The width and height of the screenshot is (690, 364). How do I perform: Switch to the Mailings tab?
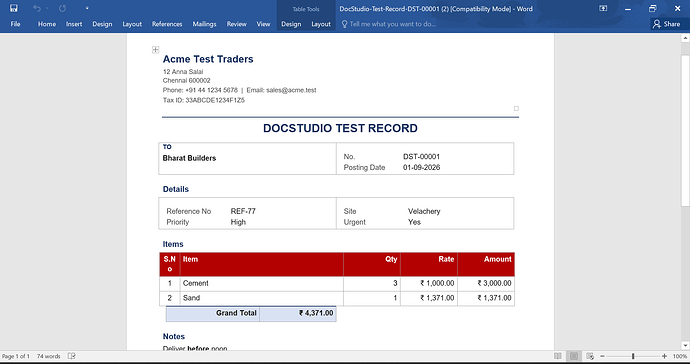click(x=204, y=24)
